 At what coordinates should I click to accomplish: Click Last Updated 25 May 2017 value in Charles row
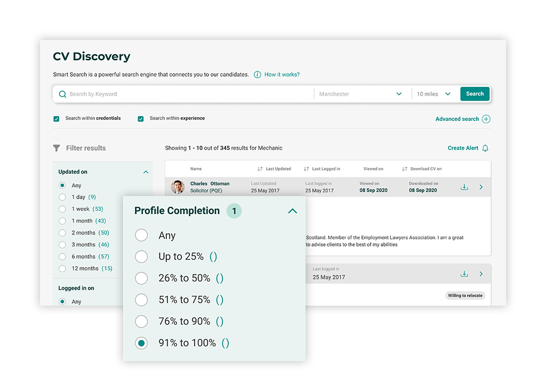click(x=265, y=191)
